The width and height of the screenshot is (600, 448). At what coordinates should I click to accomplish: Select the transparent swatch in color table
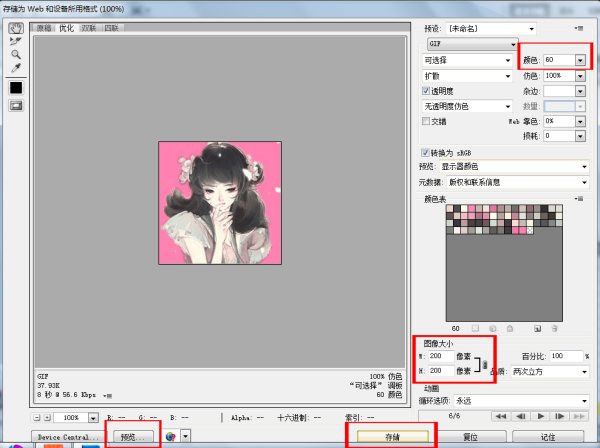(x=530, y=230)
